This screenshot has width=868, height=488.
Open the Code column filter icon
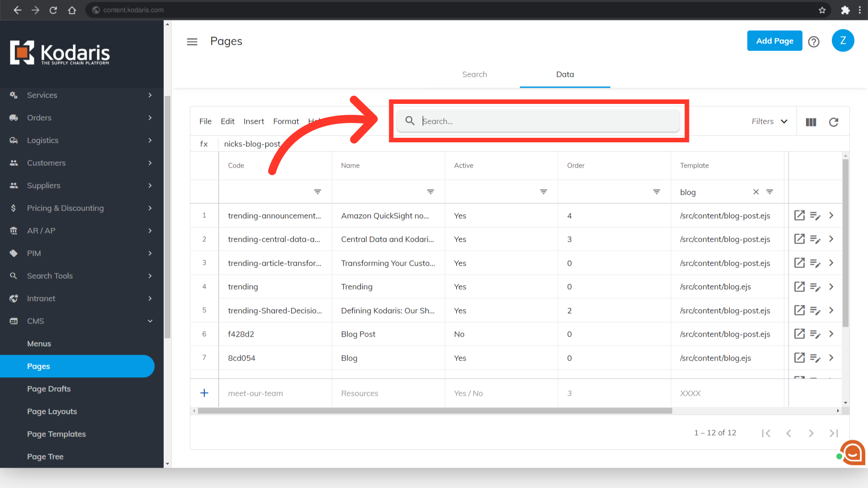click(318, 192)
